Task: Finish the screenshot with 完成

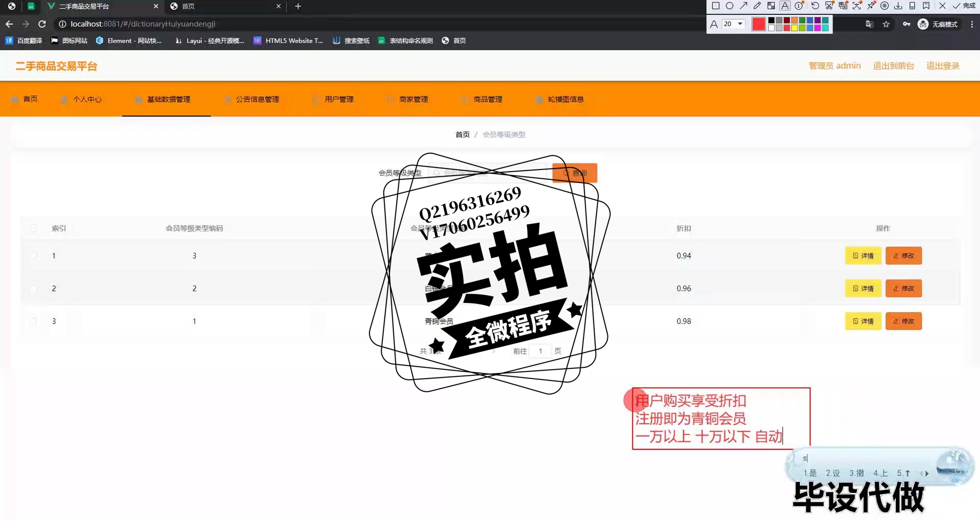Action: point(964,6)
